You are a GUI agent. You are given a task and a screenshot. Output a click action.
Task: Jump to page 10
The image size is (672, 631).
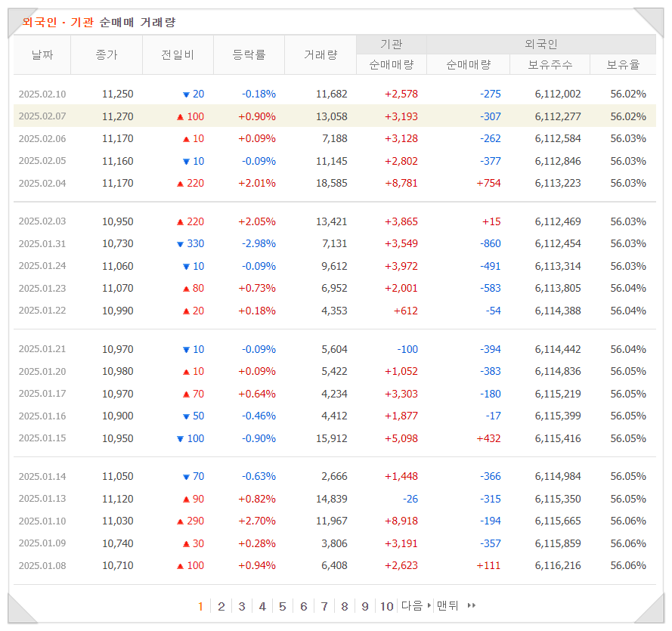(x=386, y=606)
